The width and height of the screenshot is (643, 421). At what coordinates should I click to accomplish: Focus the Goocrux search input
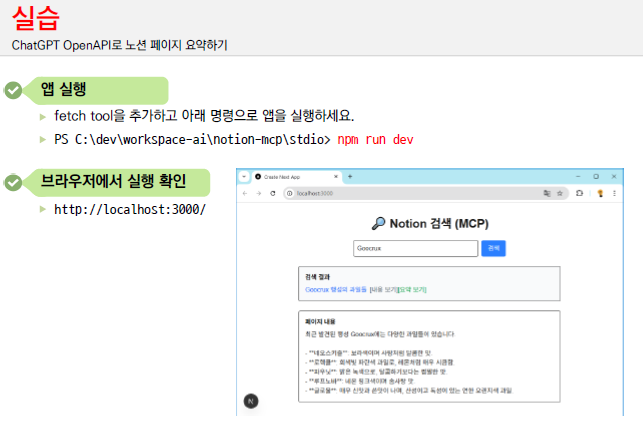coord(415,248)
